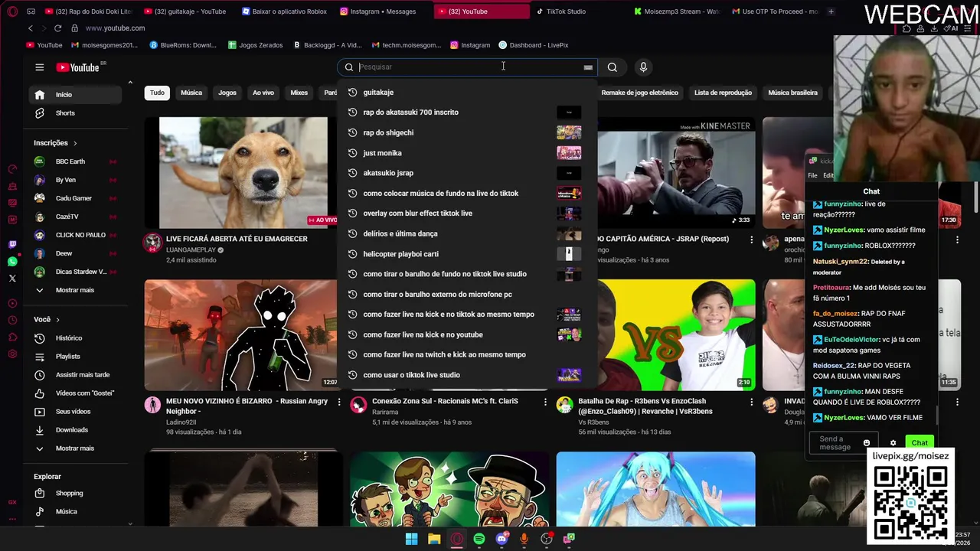
Task: Click the green Chat send button
Action: pos(920,443)
